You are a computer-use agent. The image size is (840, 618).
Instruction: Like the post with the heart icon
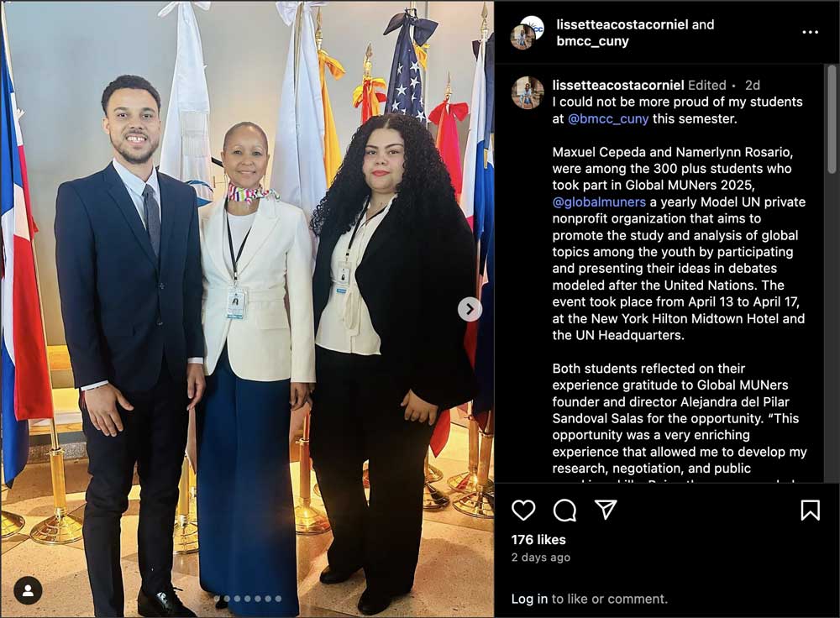[x=523, y=510]
